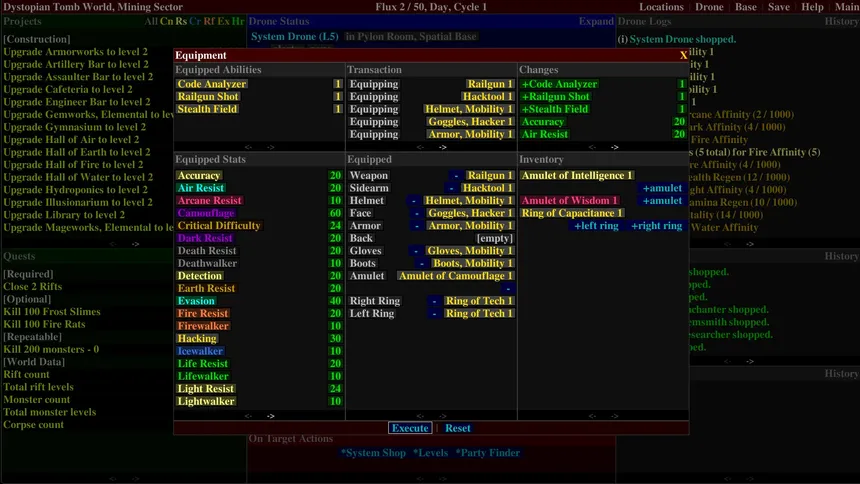Open the Drone menu
Screen dimensions: 860x484
coord(709,7)
